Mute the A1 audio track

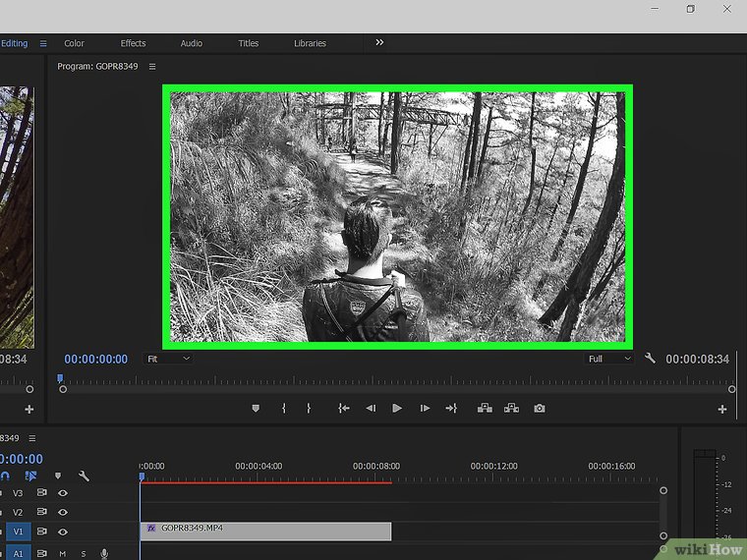(x=62, y=554)
